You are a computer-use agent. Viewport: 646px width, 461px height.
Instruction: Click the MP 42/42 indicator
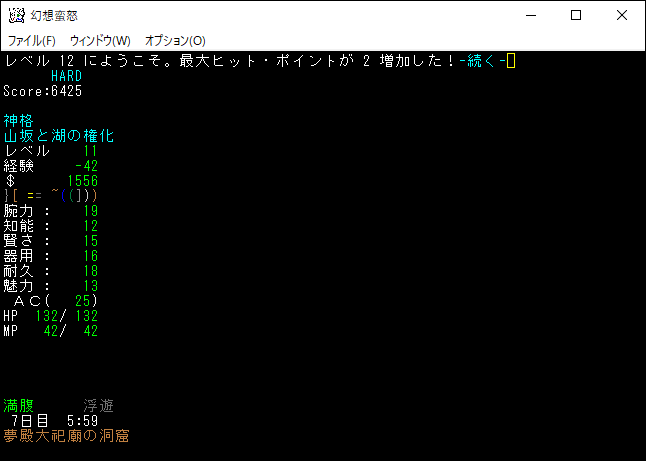coord(50,331)
